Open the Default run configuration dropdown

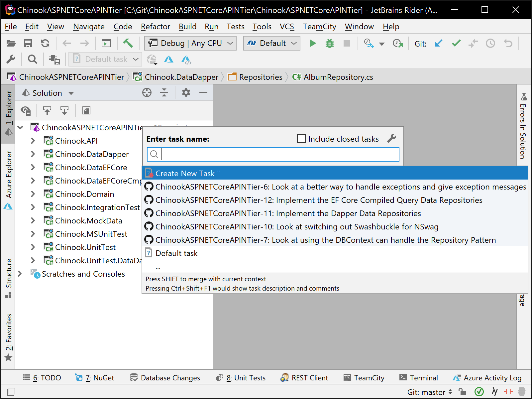(x=272, y=43)
